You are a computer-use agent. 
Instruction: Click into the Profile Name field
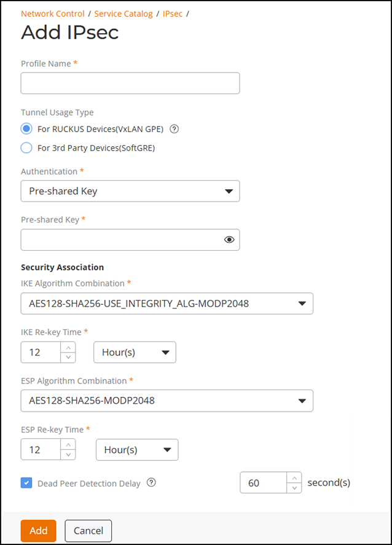(x=130, y=83)
